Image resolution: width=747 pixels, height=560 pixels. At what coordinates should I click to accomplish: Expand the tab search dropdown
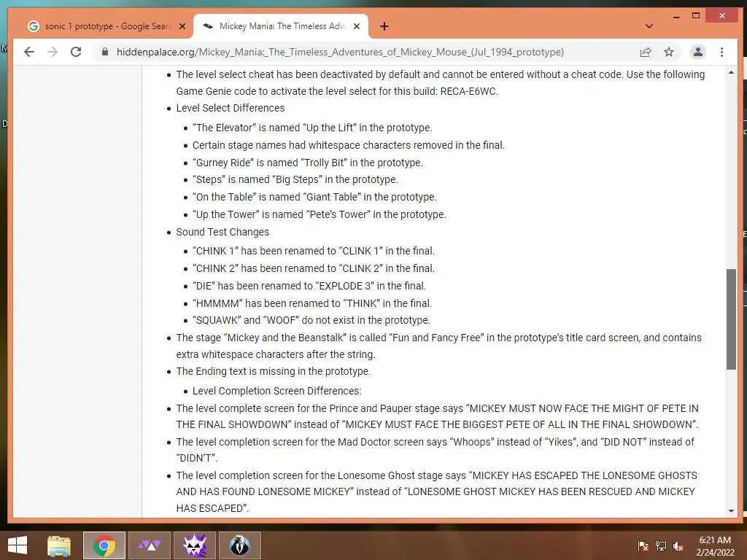tap(649, 26)
